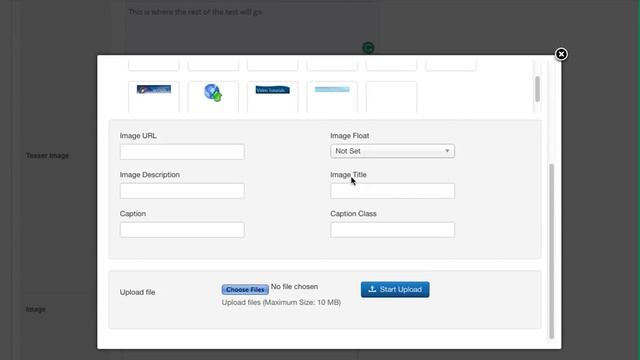Click the green Grammarly icon behind the modal
The height and width of the screenshot is (360, 640).
point(368,48)
